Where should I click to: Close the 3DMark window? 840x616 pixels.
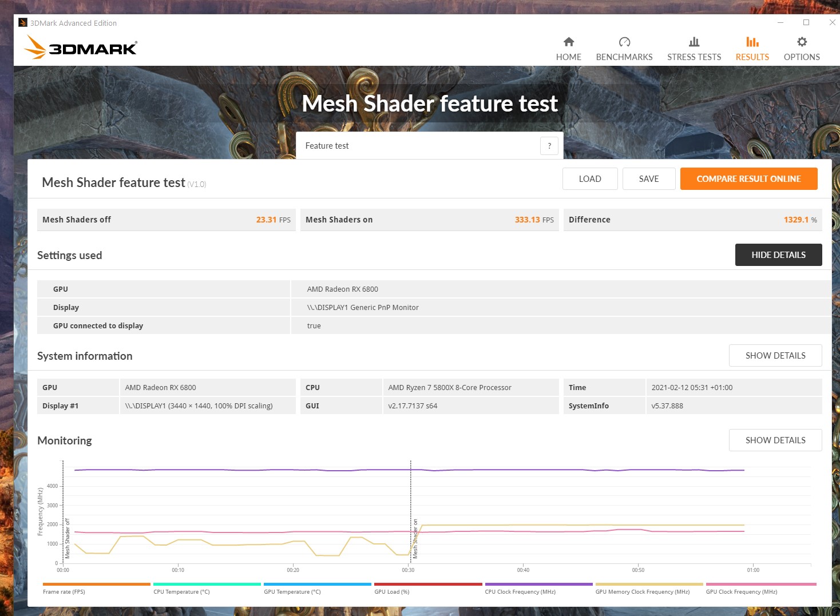coord(832,22)
